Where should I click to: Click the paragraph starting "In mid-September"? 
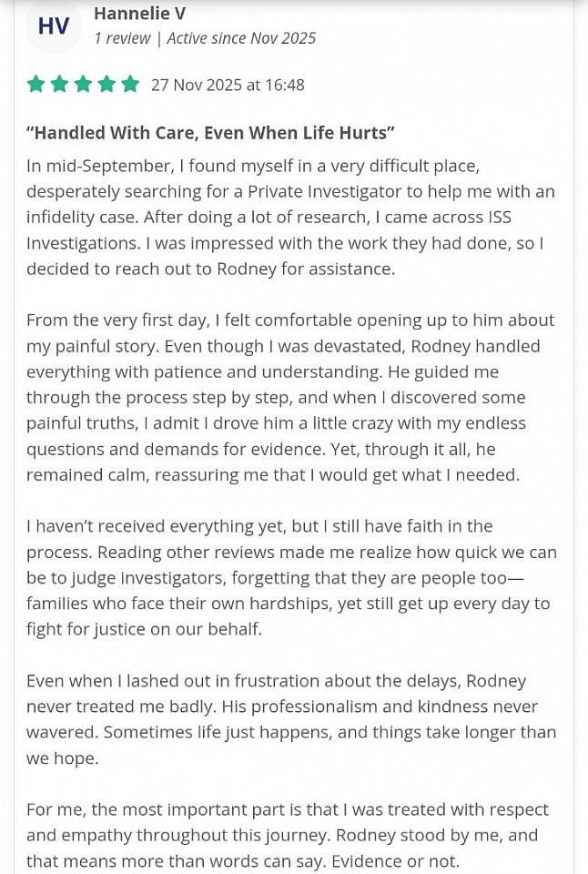coord(289,217)
